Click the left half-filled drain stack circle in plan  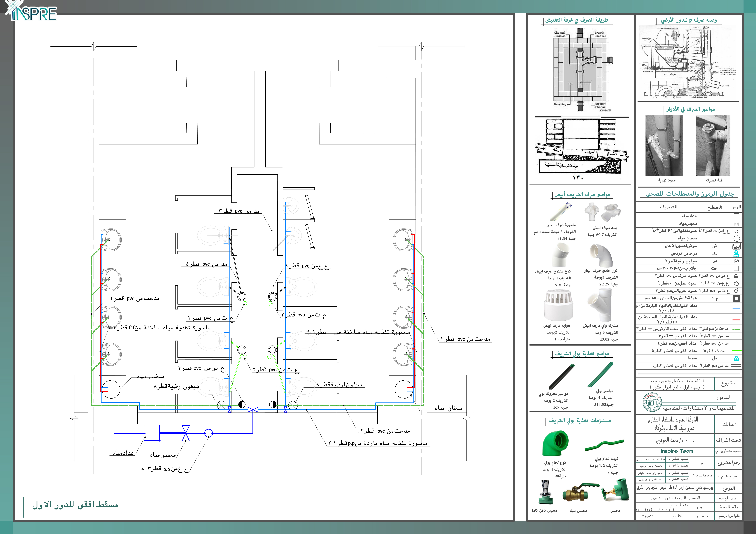click(242, 404)
